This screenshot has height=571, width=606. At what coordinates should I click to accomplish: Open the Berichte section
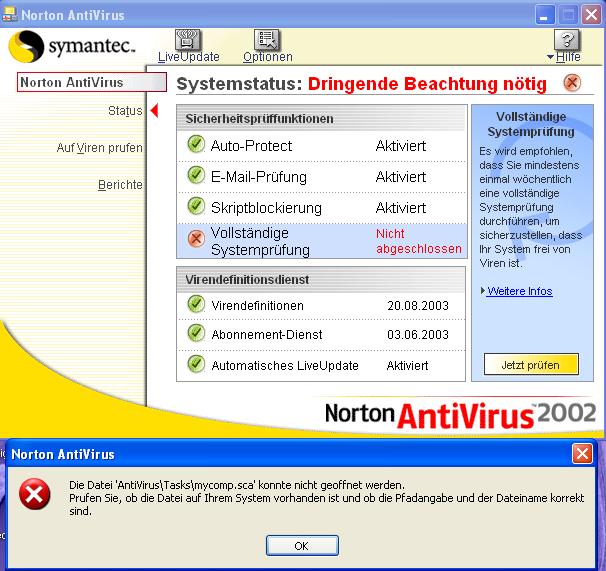pyautogui.click(x=120, y=185)
